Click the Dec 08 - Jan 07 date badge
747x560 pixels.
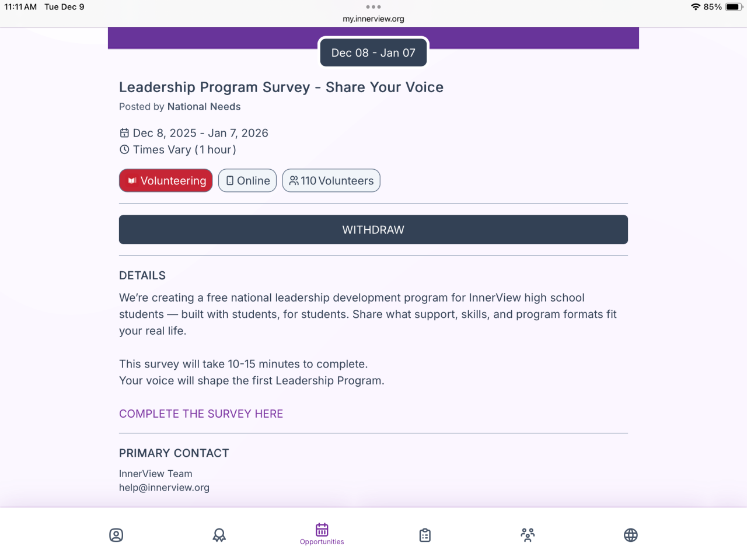coord(373,52)
